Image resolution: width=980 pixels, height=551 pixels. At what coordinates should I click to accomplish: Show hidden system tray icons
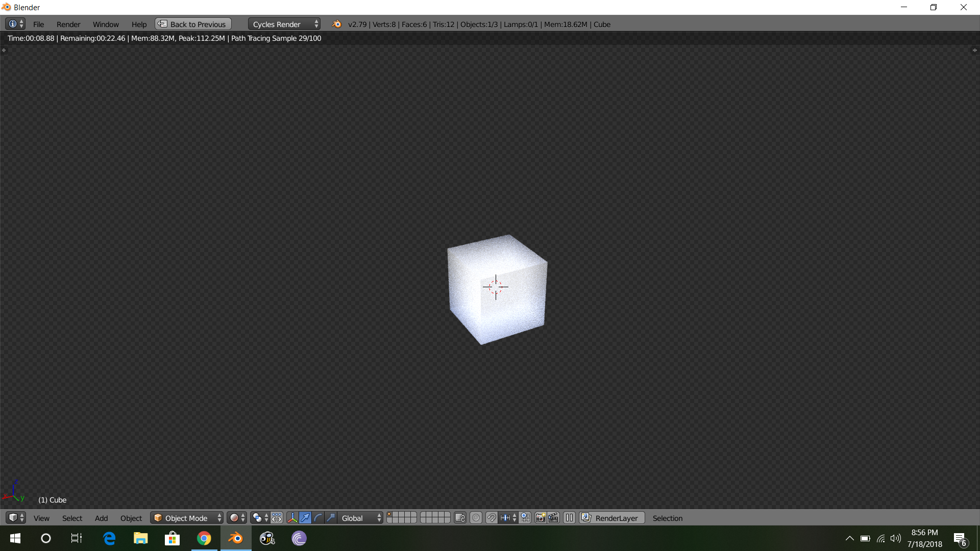click(850, 538)
